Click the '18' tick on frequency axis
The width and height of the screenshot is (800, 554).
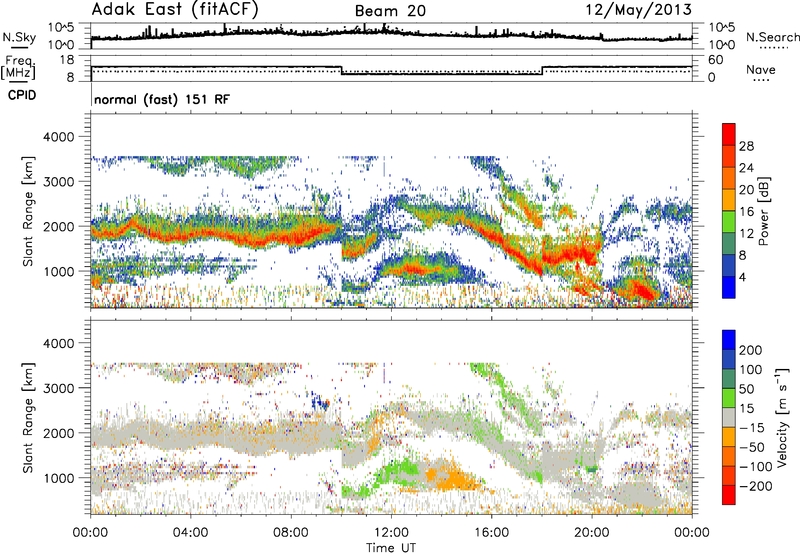(67, 60)
